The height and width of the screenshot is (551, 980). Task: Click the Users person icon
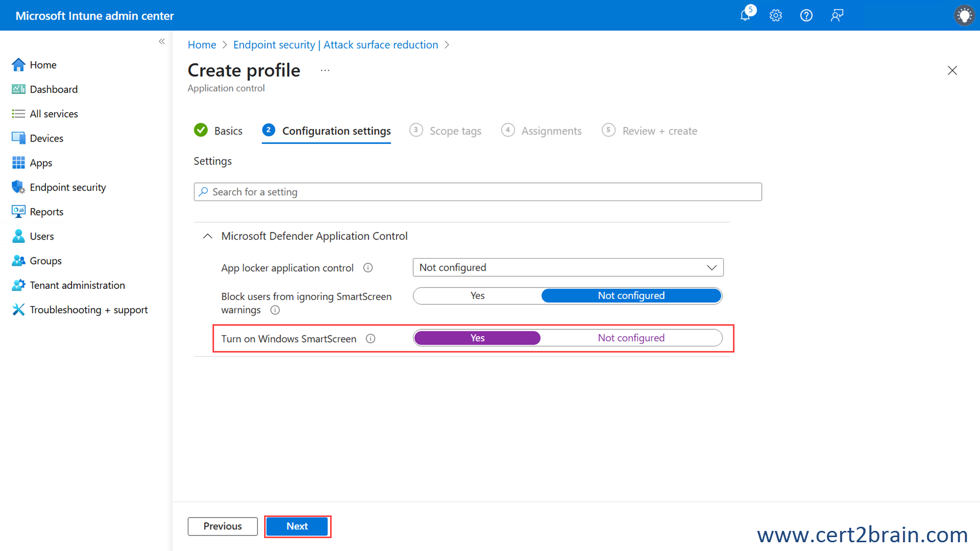[19, 236]
